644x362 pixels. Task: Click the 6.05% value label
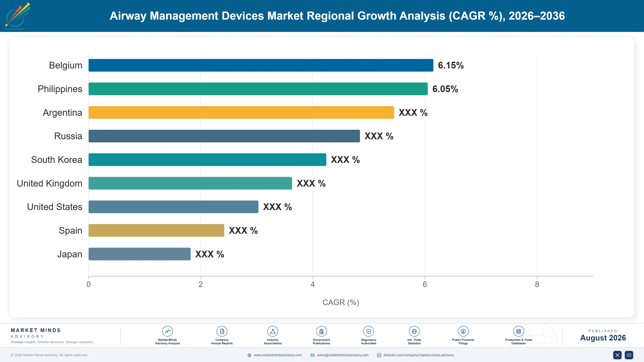[445, 89]
